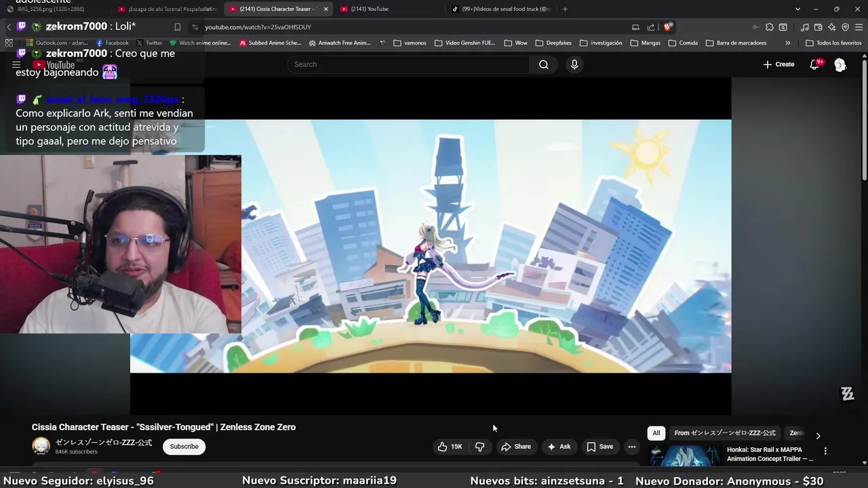Viewport: 868px width, 488px height.
Task: Subscribe to the ZZZ channel
Action: (184, 447)
